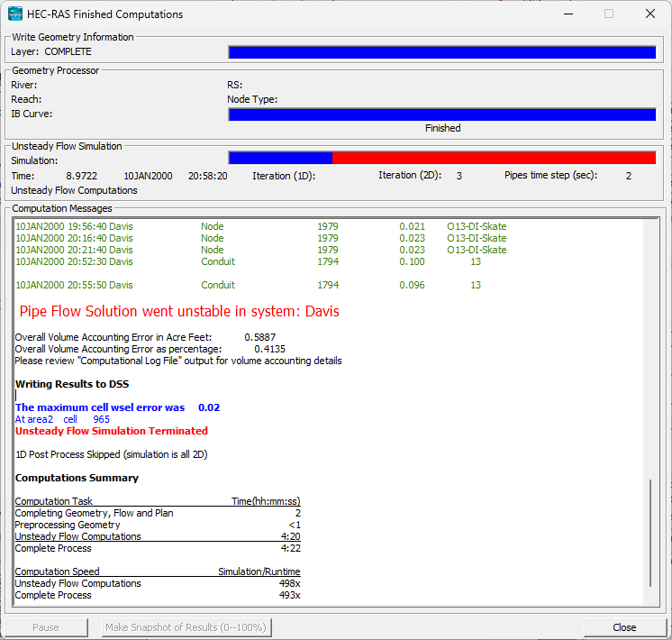Click the 'Pipes time step (sec):' label
Image resolution: width=672 pixels, height=640 pixels.
coord(550,176)
